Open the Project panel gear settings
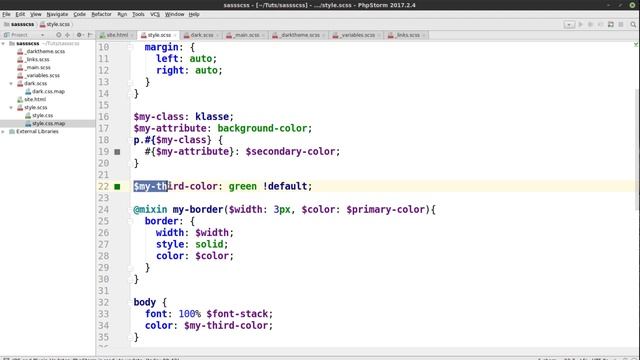The height and width of the screenshot is (360, 640). 79,35
